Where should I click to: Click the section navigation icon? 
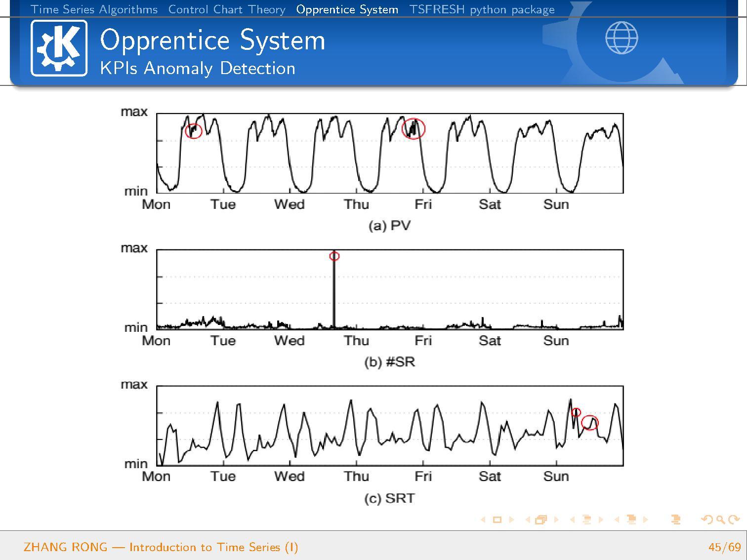coord(631,520)
